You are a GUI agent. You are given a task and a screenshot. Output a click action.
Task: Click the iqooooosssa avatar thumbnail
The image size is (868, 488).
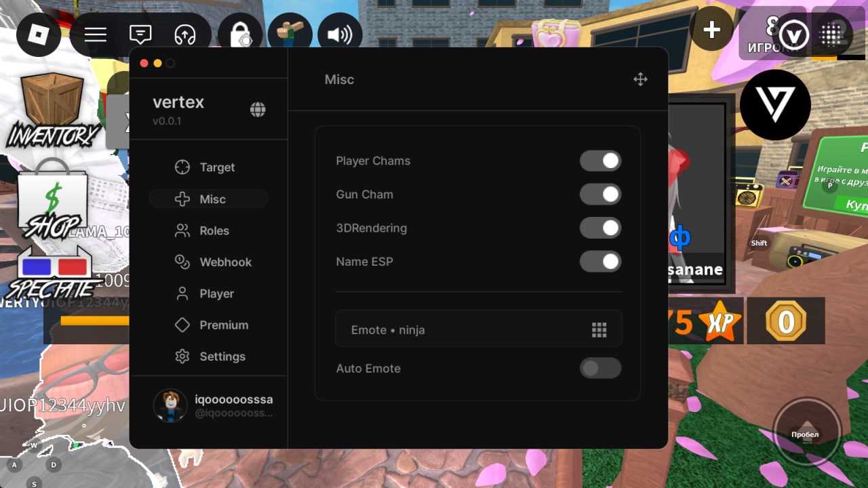[x=170, y=406]
